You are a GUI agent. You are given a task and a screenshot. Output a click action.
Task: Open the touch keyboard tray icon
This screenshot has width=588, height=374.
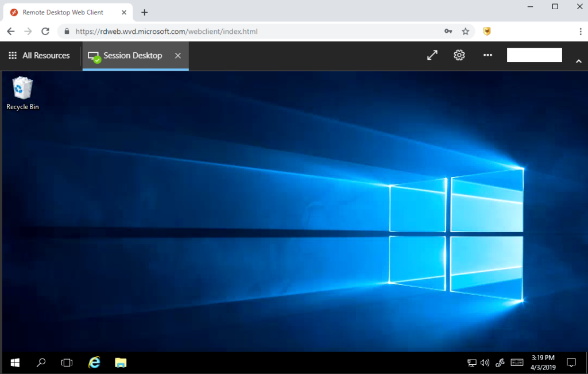pyautogui.click(x=517, y=363)
